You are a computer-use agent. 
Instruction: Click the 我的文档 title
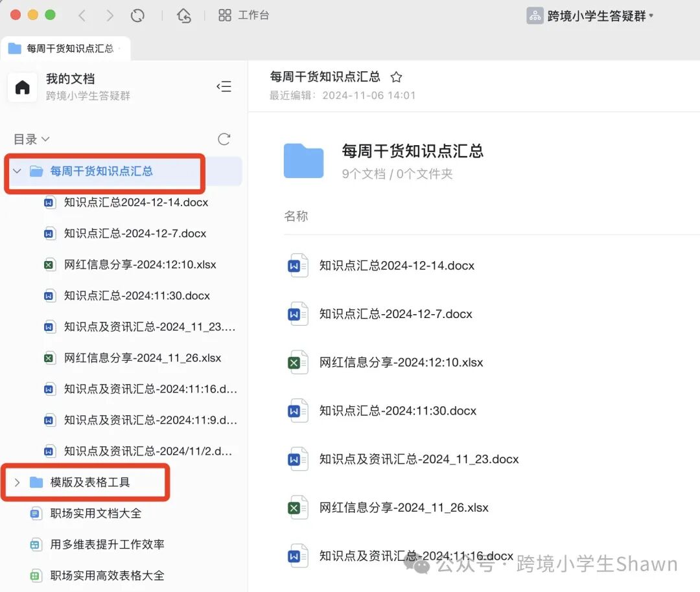point(70,79)
